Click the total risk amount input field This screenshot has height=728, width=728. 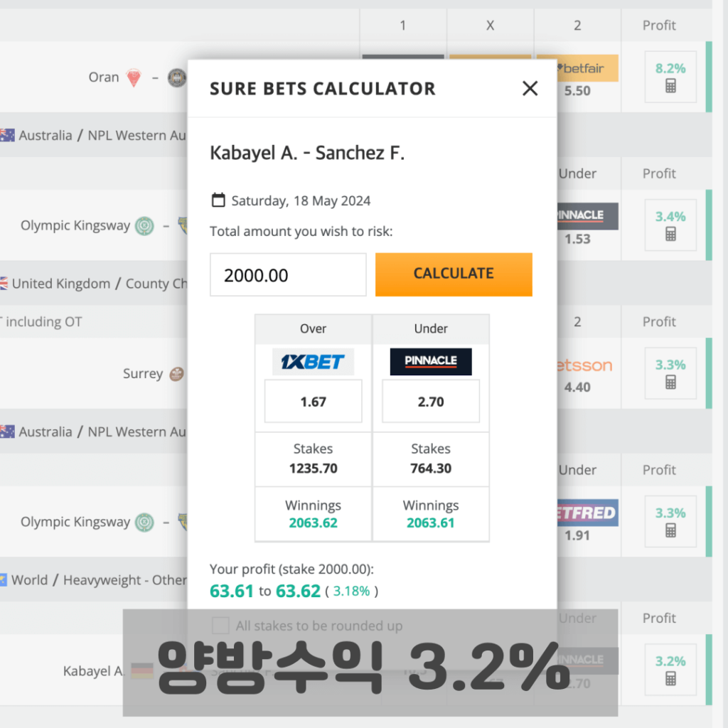pyautogui.click(x=288, y=274)
